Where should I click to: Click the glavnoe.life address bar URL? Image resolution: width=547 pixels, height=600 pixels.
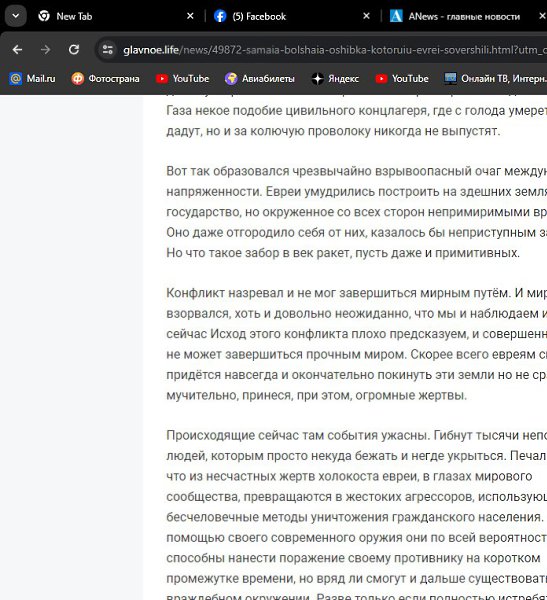(x=335, y=50)
